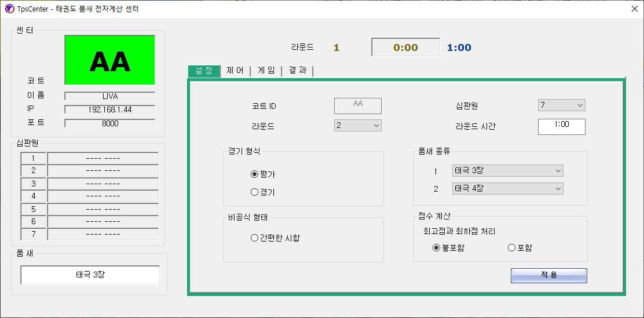The height and width of the screenshot is (318, 644).
Task: Click the TpsCenter app icon in title bar
Action: pyautogui.click(x=9, y=9)
